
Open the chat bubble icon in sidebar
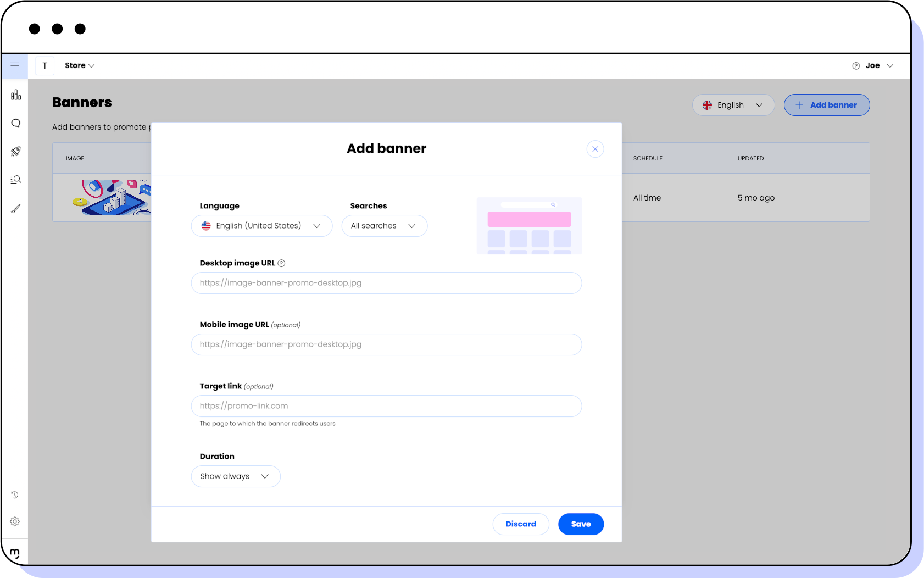tap(16, 123)
